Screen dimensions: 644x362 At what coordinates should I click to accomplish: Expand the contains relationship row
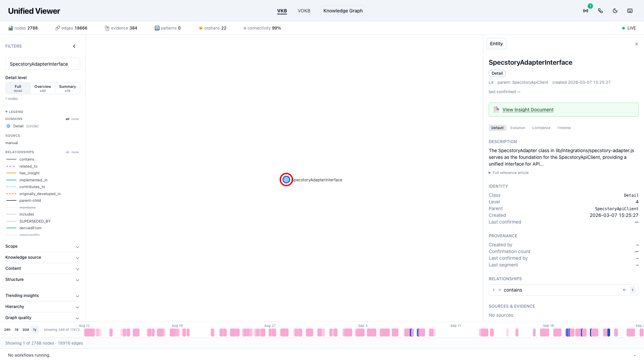[x=563, y=290]
